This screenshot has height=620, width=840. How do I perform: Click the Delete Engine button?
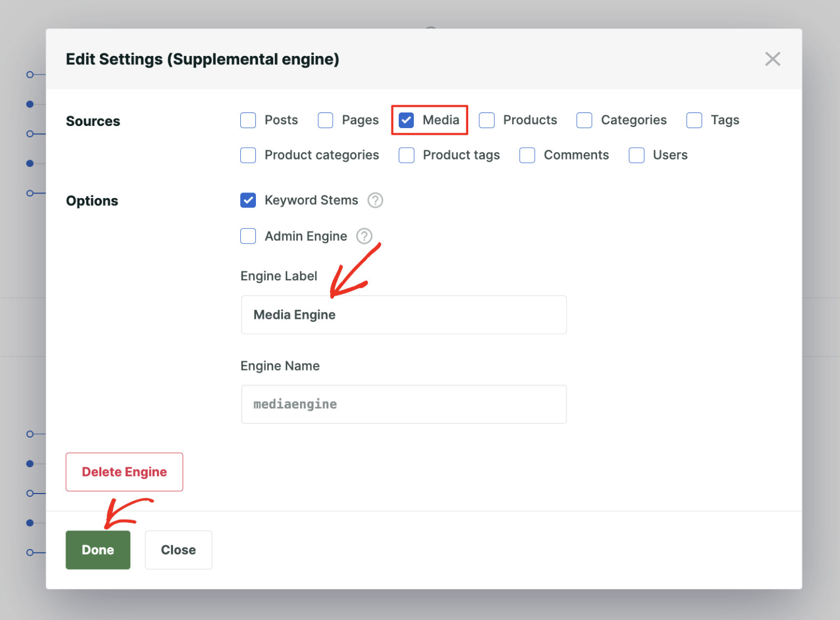coord(124,472)
